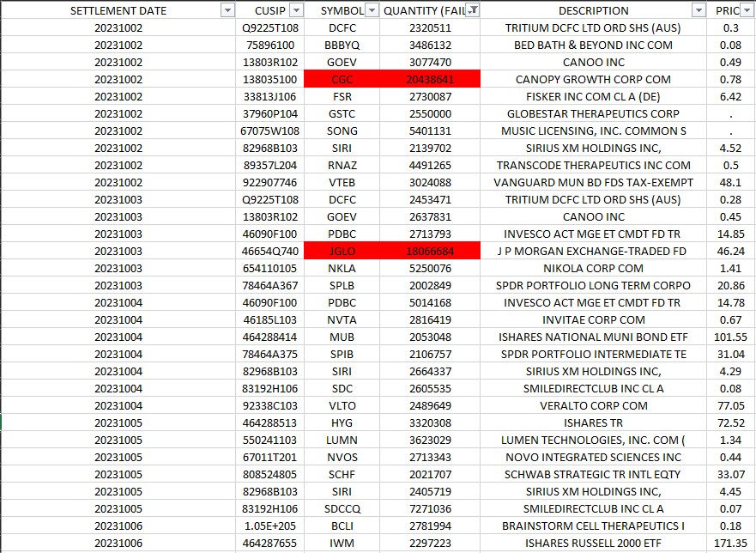The width and height of the screenshot is (756, 553).
Task: Select NIKOLA CORP COM description
Action: click(x=594, y=268)
